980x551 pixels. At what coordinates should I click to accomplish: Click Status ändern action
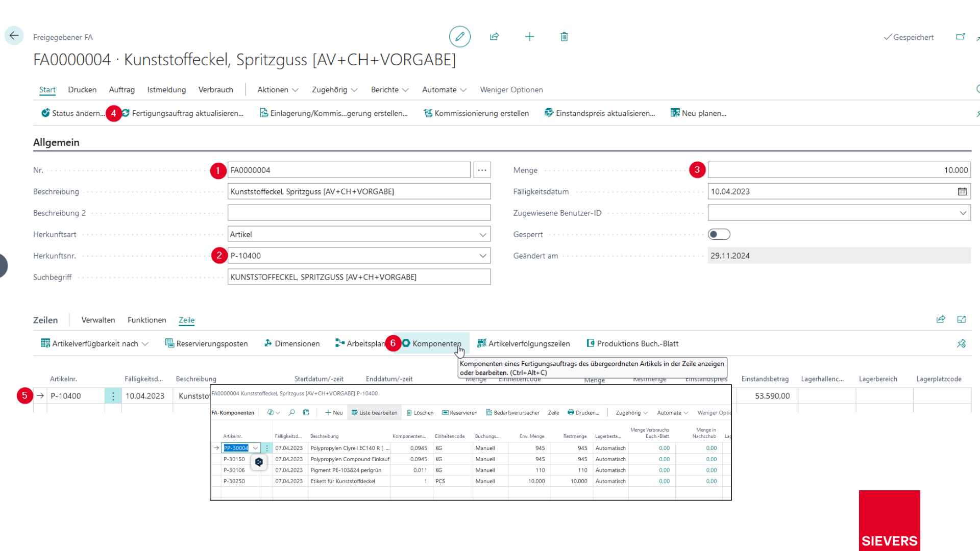click(73, 113)
